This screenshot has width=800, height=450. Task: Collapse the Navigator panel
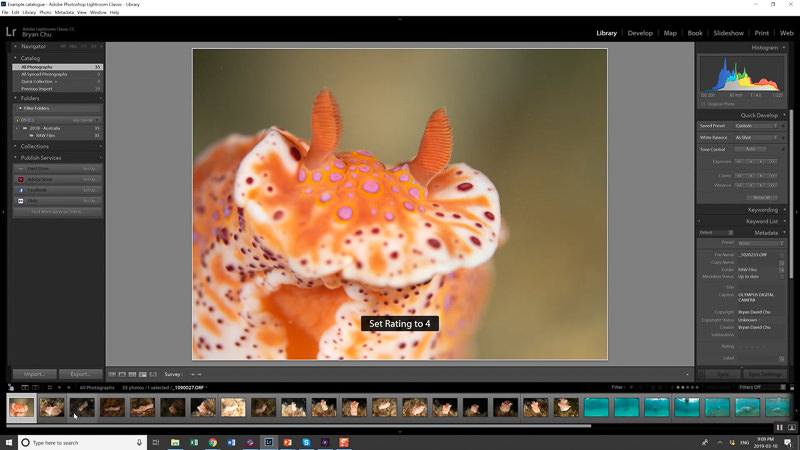click(x=33, y=46)
